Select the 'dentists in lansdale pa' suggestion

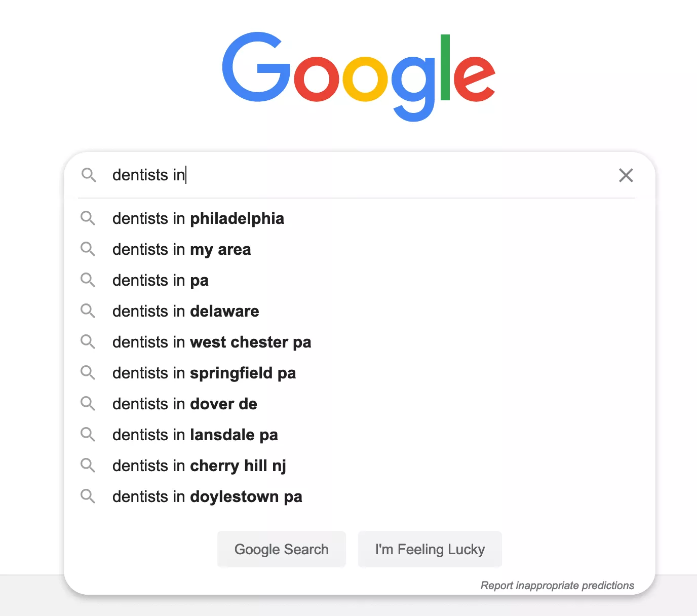point(195,435)
